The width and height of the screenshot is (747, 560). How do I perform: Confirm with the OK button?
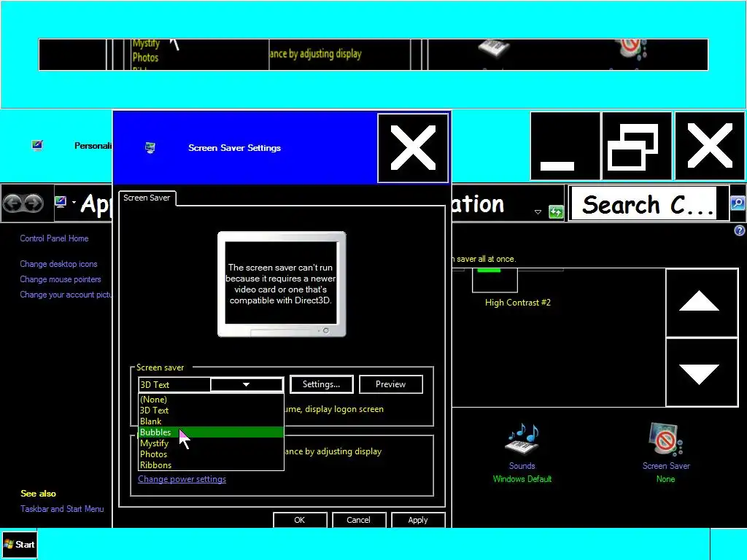tap(300, 520)
